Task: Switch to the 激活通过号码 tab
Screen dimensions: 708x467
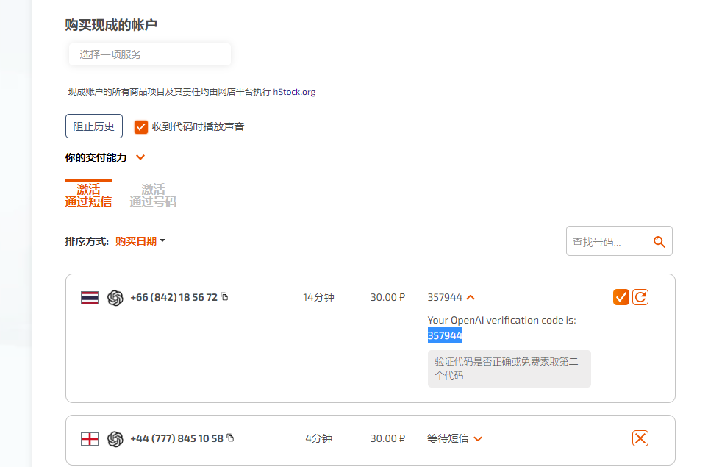Action: [x=152, y=195]
